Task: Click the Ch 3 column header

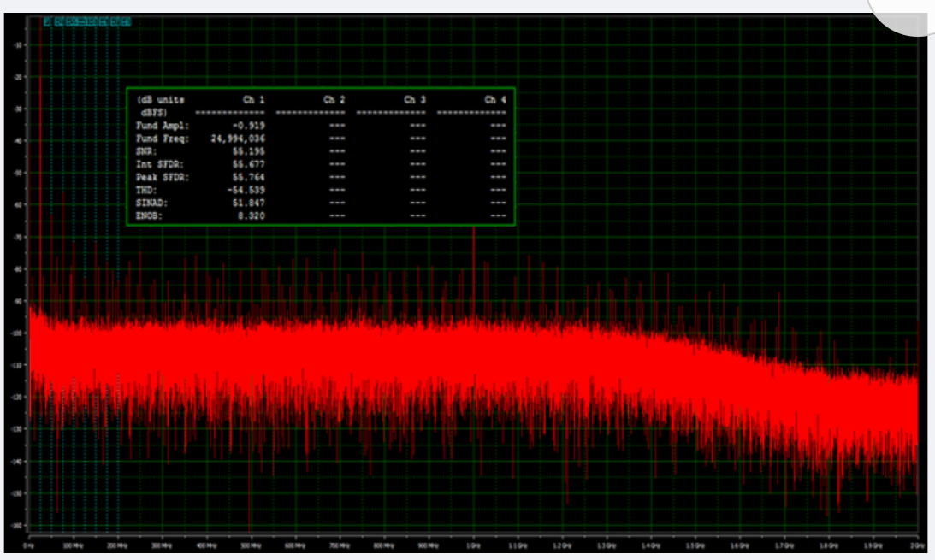Action: (x=414, y=100)
